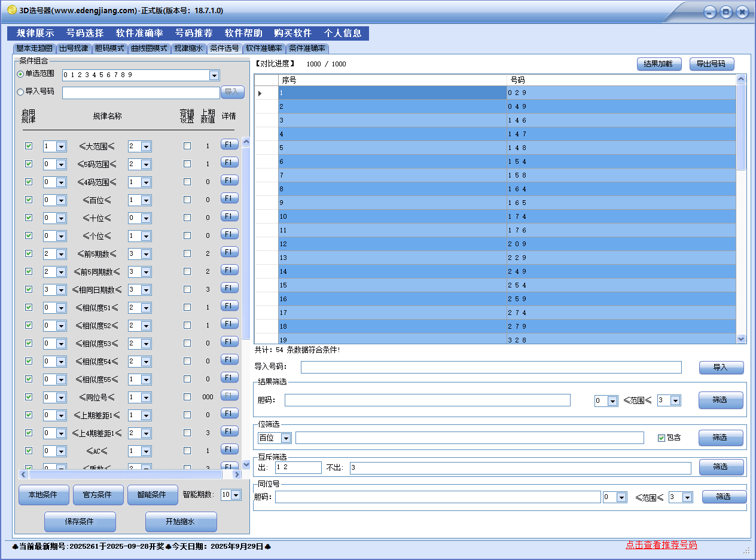
Task: Click F1 button in the 前5期数 row
Action: (x=230, y=252)
